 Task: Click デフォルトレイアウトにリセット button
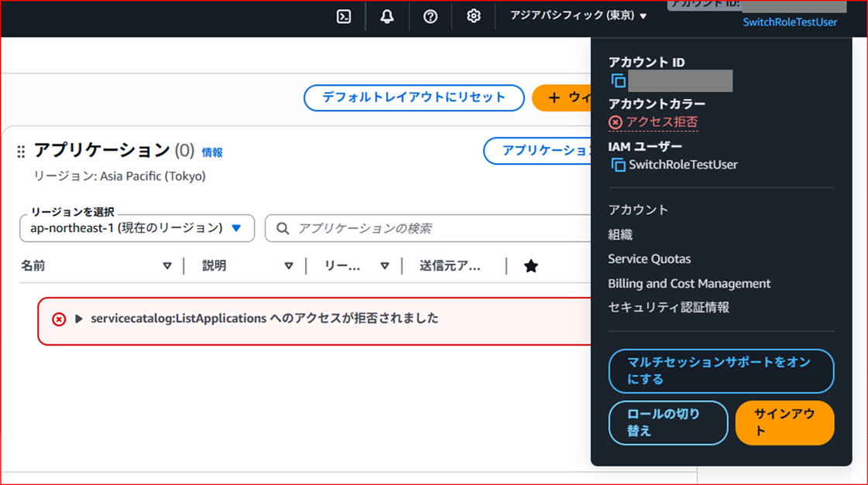[413, 97]
